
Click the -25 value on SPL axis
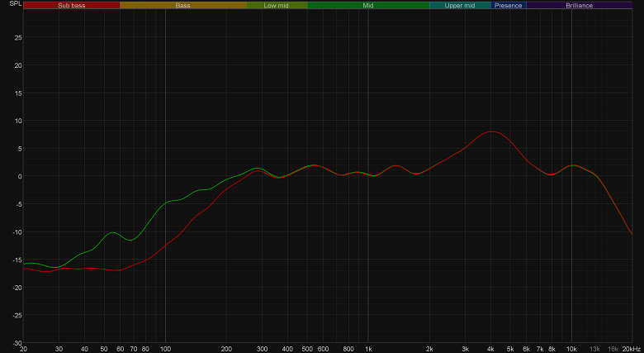(17, 315)
